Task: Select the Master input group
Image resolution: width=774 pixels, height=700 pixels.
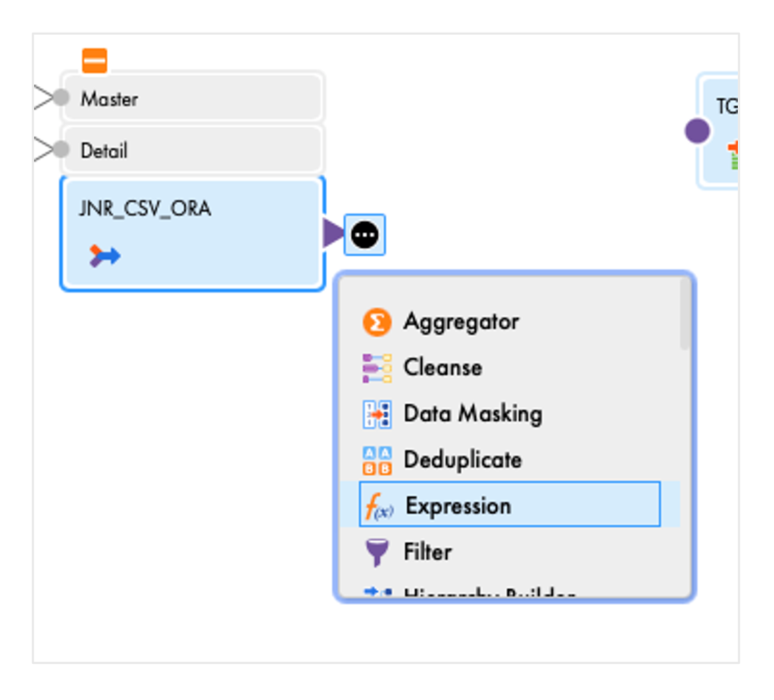Action: 192,98
